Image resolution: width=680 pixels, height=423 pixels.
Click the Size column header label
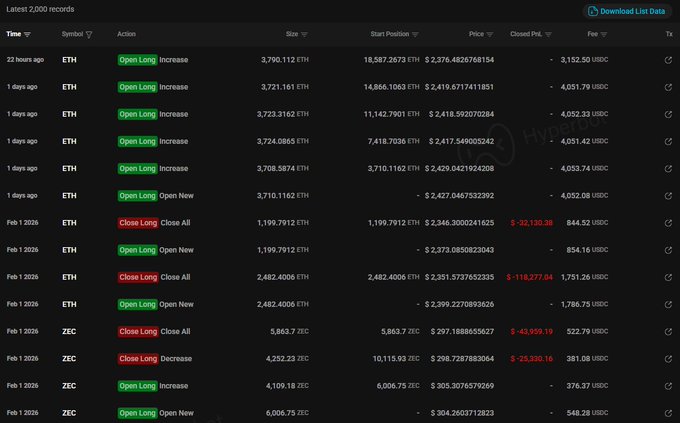click(x=292, y=34)
